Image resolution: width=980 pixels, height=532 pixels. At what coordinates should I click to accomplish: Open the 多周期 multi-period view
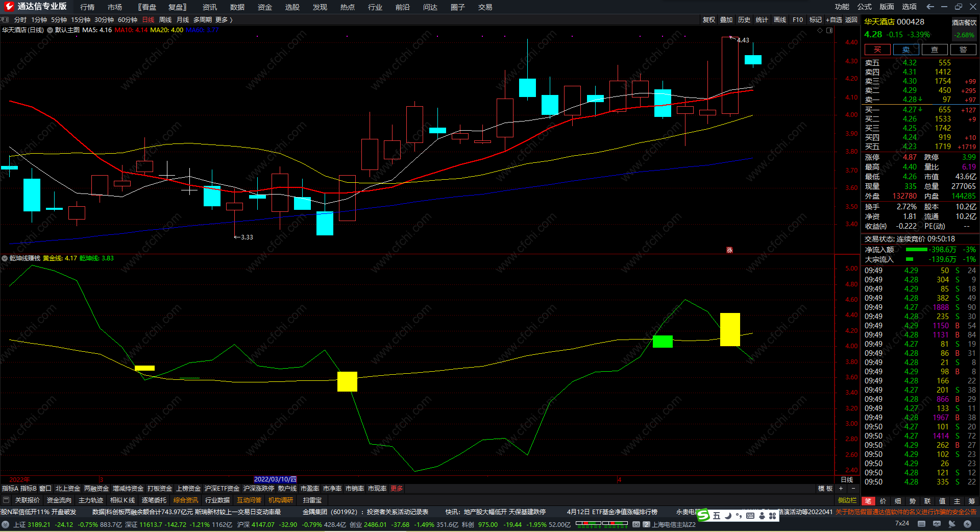click(203, 19)
